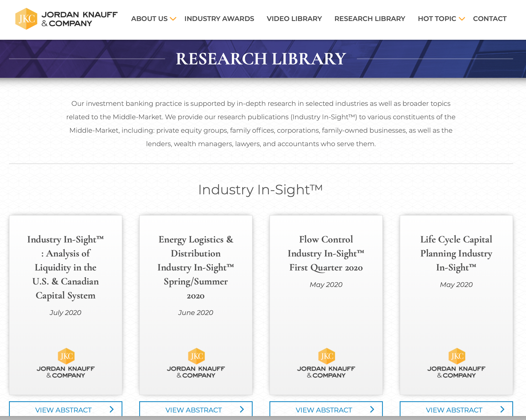Open the Hot Topic menu

[x=437, y=19]
